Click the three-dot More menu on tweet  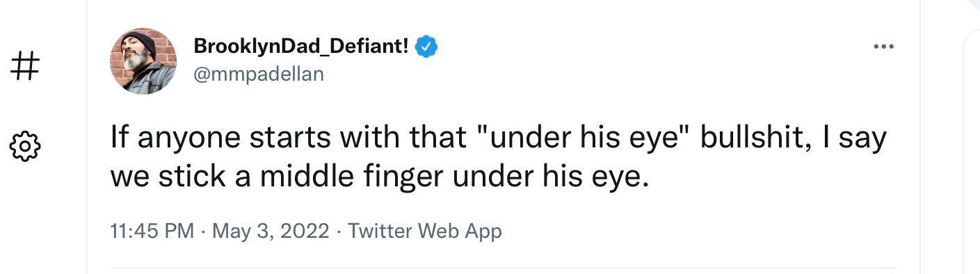click(883, 47)
